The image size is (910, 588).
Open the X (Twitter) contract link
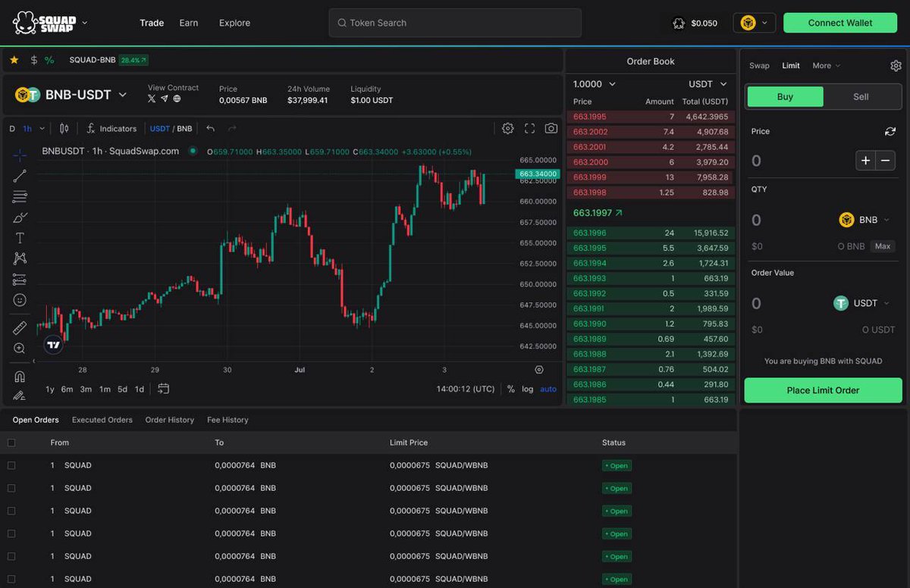click(152, 99)
